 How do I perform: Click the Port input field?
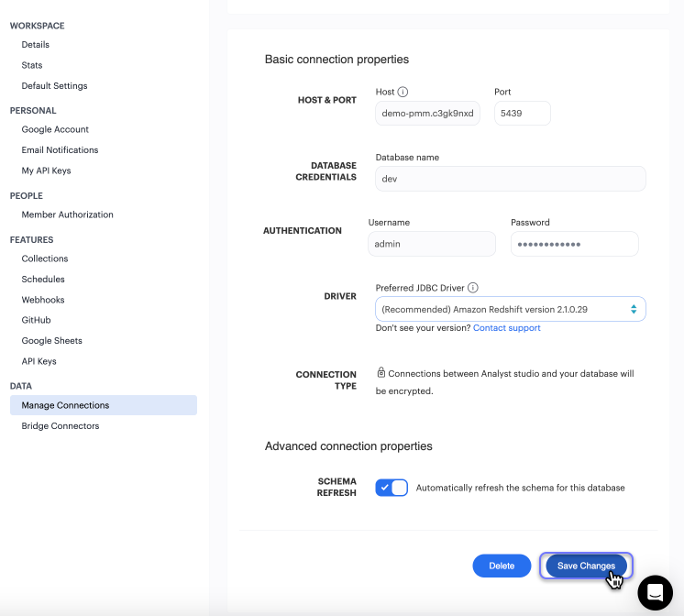tap(522, 113)
